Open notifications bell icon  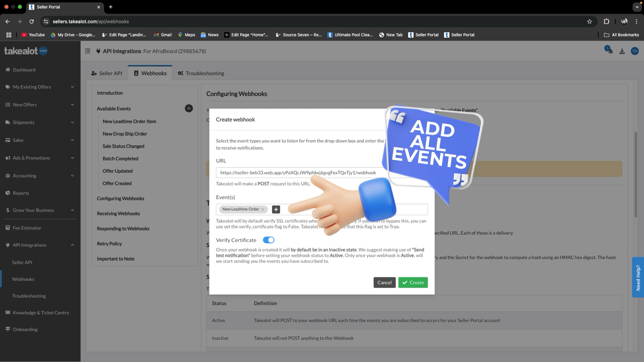(610, 50)
